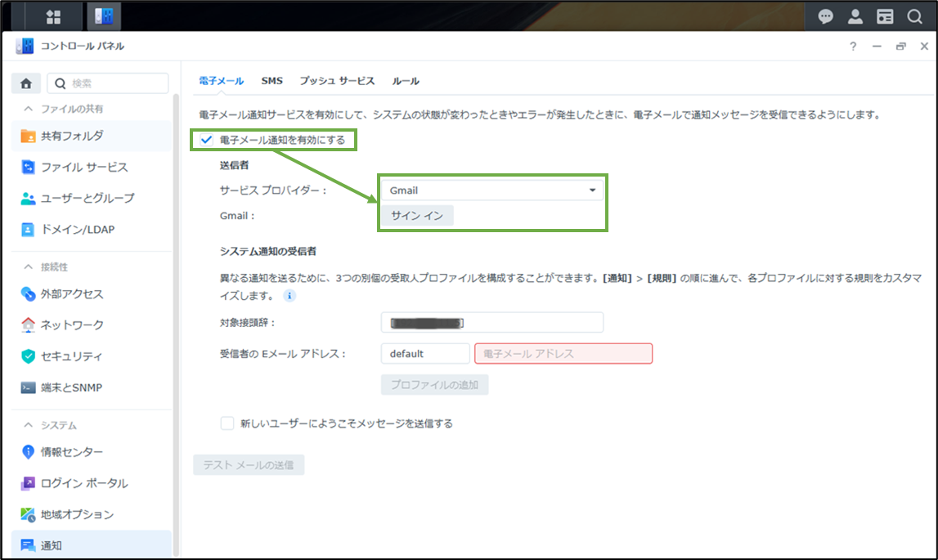Screen dimensions: 938x560
Task: Click the Control Panel taskbar icon
Action: (x=104, y=16)
